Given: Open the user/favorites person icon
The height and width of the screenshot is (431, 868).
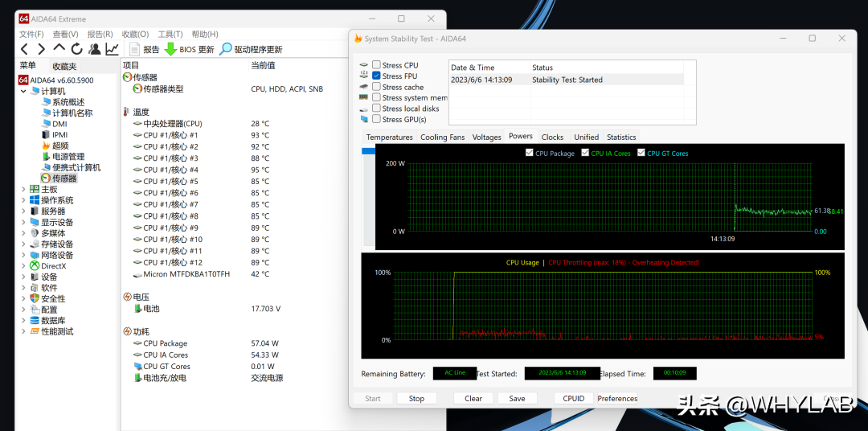Looking at the screenshot, I should tap(95, 49).
